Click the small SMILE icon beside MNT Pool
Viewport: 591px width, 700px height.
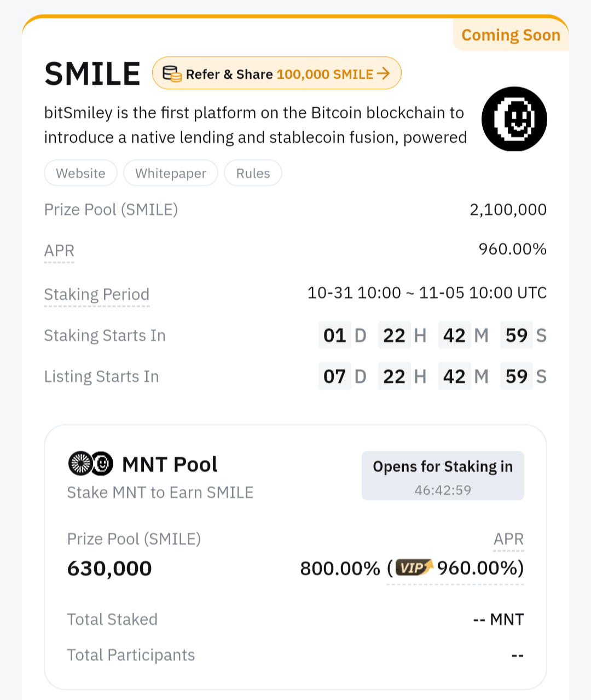[102, 464]
